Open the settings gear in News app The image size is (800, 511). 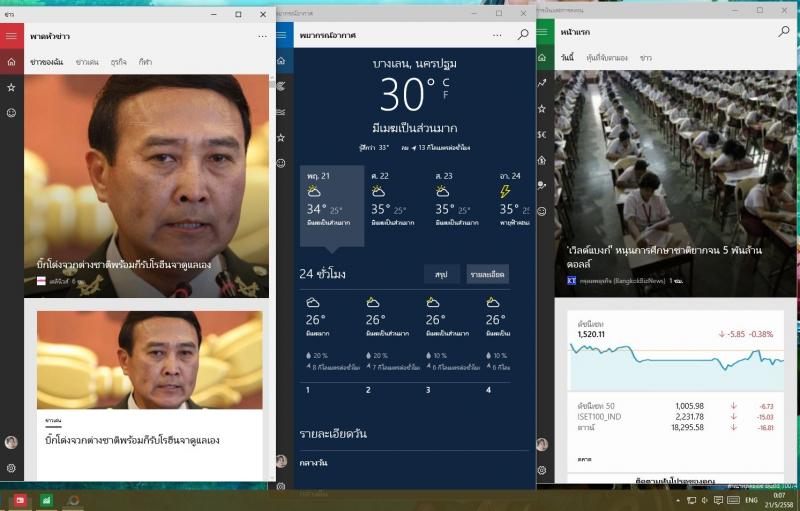point(11,468)
